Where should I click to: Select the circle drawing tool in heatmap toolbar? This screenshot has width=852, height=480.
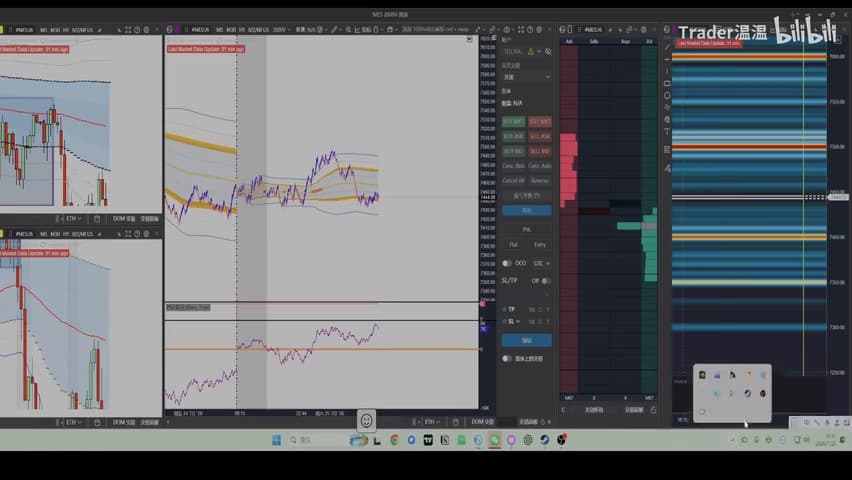[x=667, y=95]
